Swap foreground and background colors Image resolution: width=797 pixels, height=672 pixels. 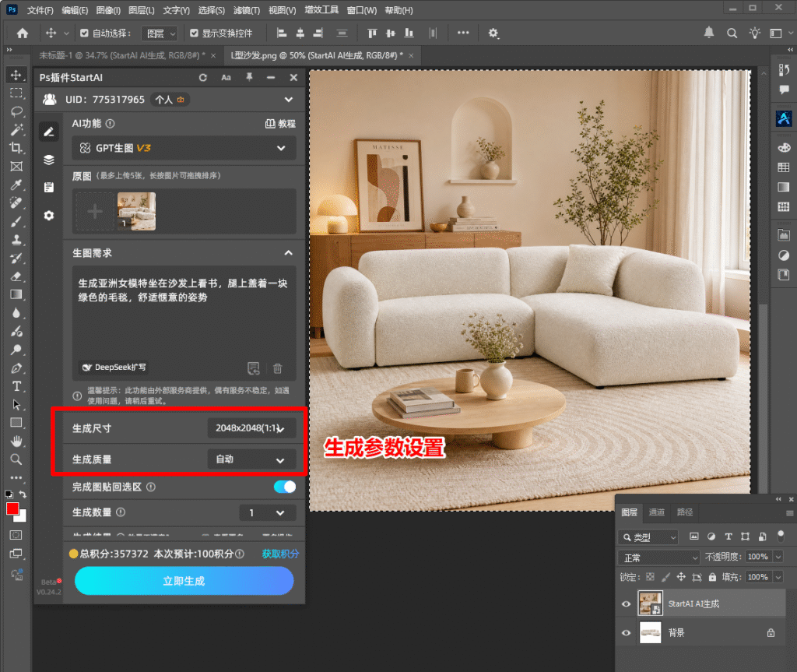(23, 494)
